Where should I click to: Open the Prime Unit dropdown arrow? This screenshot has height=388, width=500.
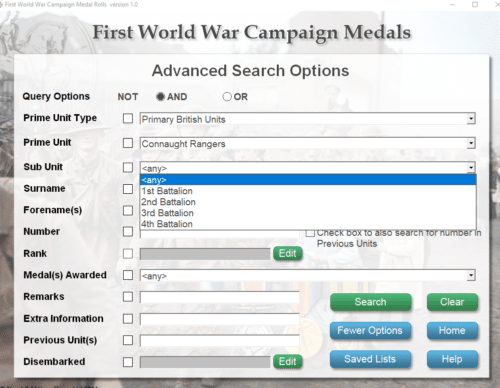471,143
